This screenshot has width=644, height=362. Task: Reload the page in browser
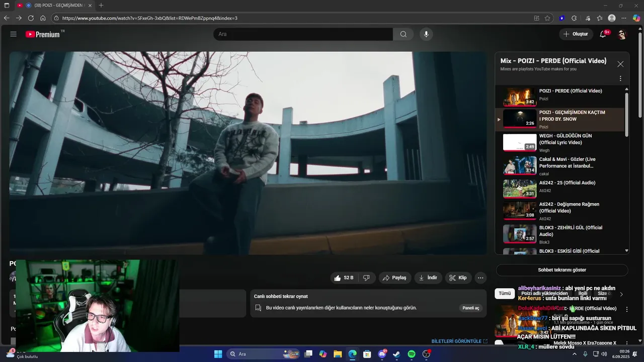pyautogui.click(x=31, y=18)
